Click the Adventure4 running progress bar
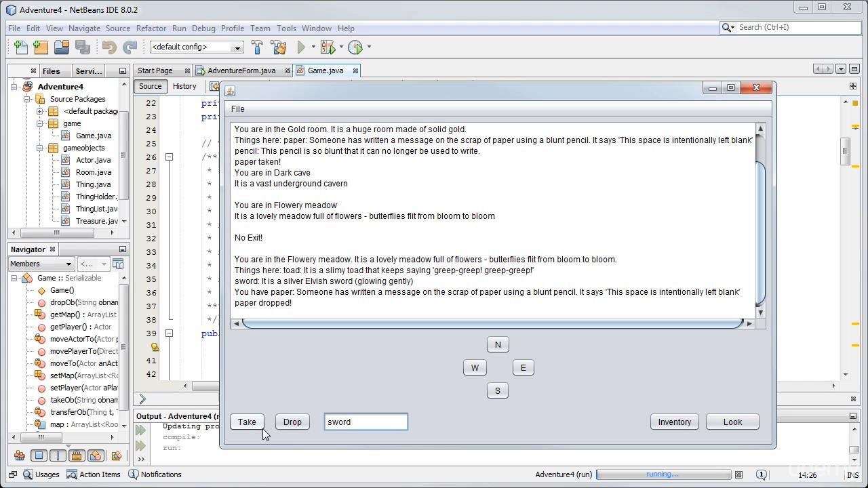 (663, 474)
